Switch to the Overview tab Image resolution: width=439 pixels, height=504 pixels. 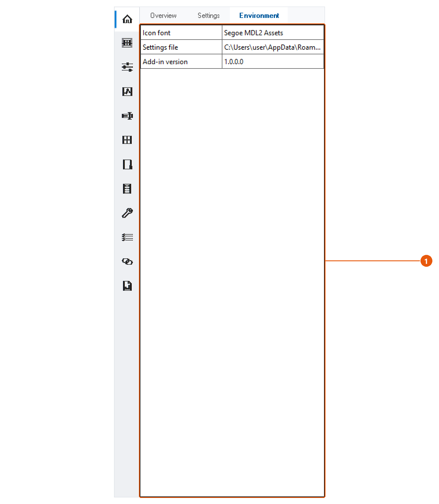click(x=163, y=16)
